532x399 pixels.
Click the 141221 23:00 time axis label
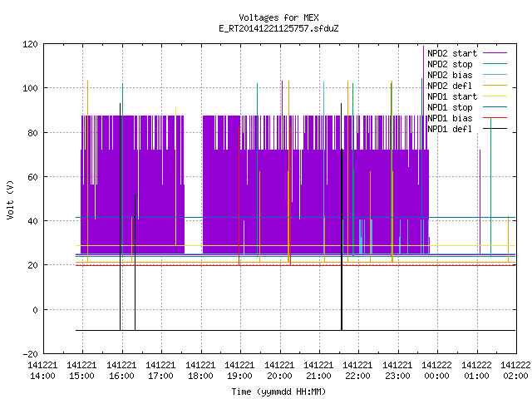(x=397, y=371)
